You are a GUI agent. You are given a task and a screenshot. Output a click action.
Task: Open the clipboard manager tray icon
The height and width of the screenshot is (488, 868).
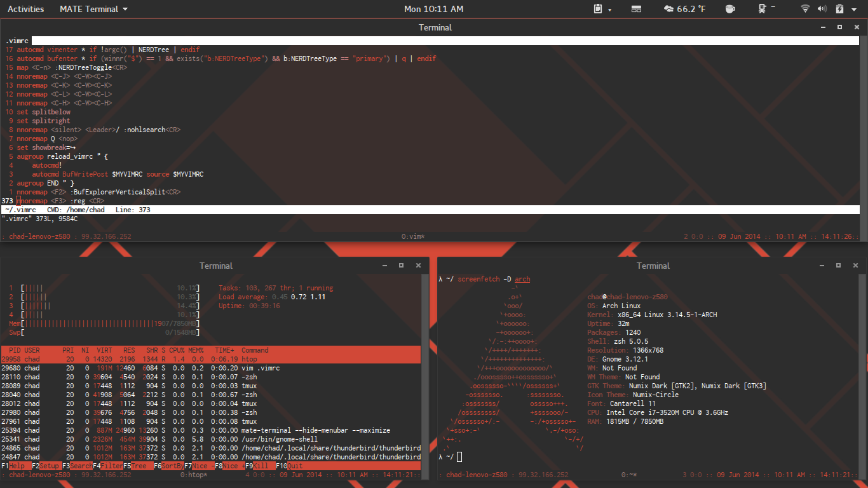(598, 9)
